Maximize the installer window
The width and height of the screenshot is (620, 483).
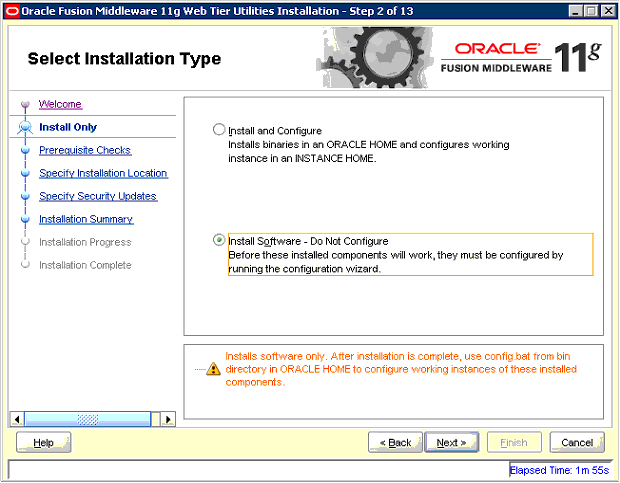[592, 11]
